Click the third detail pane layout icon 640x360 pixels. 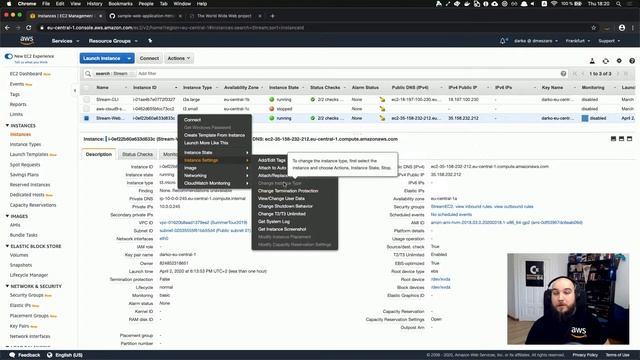(629, 139)
